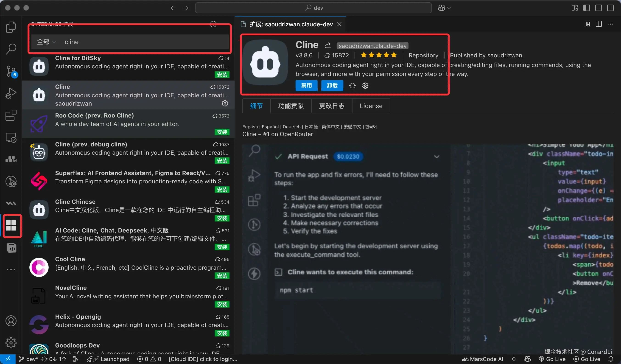Switch to the 功能贡献 tab
This screenshot has height=364, width=621.
(291, 106)
